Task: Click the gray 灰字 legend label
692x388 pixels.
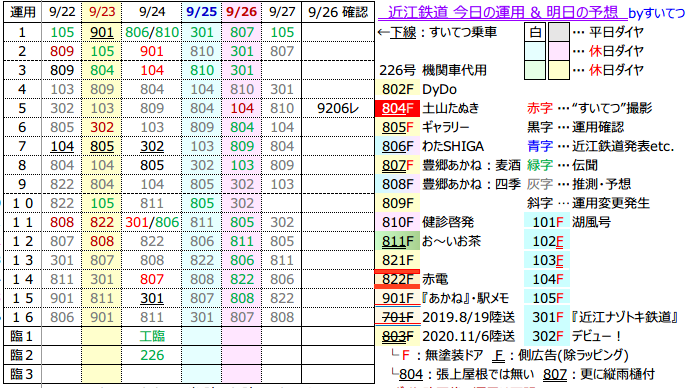Action: click(539, 184)
